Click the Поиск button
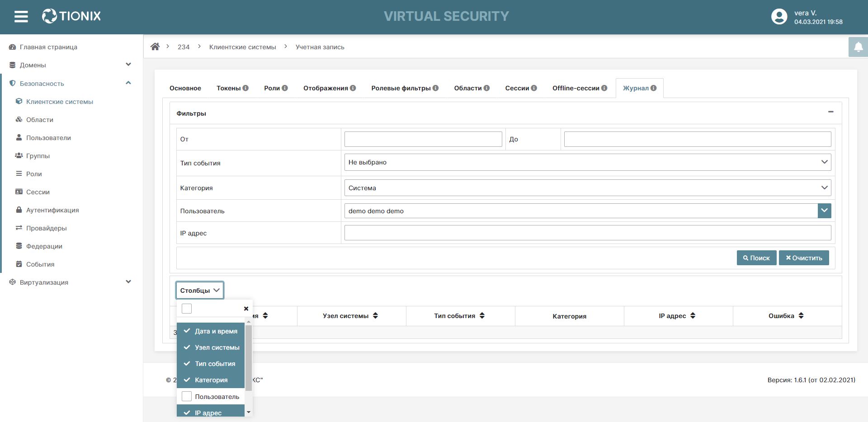Viewport: 868px width, 422px height. coord(756,258)
